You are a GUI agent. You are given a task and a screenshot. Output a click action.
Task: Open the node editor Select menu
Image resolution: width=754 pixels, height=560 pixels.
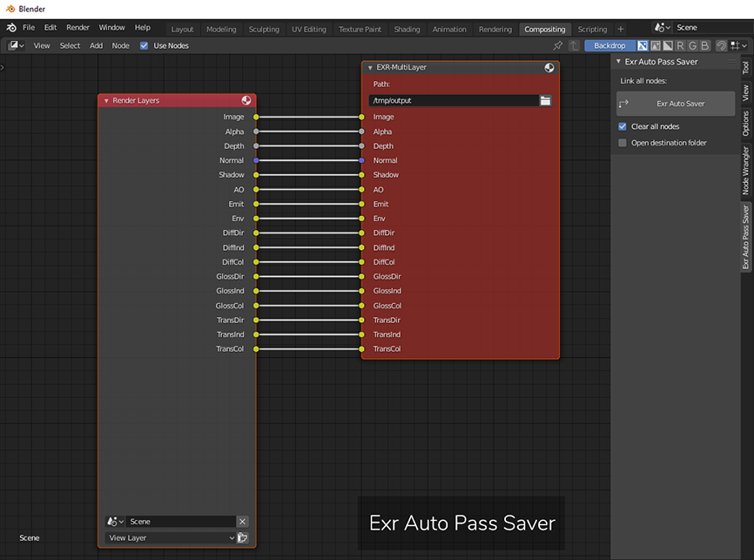tap(70, 45)
